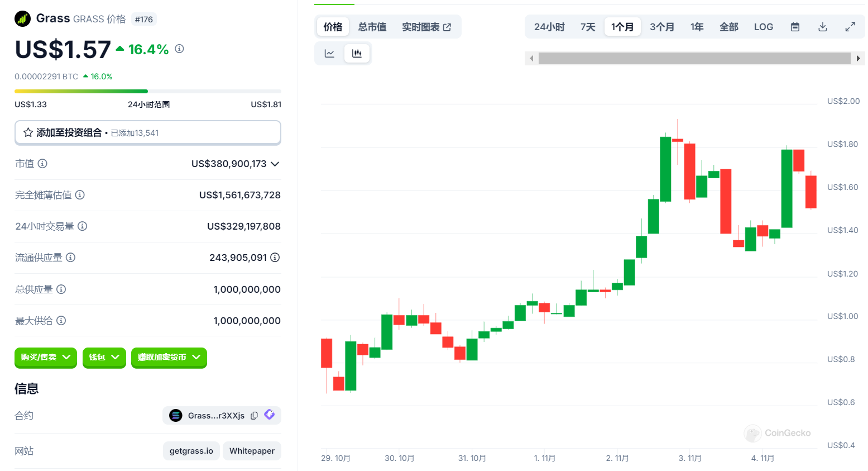The image size is (868, 471).
Task: Select the 1年 time range
Action: click(697, 27)
